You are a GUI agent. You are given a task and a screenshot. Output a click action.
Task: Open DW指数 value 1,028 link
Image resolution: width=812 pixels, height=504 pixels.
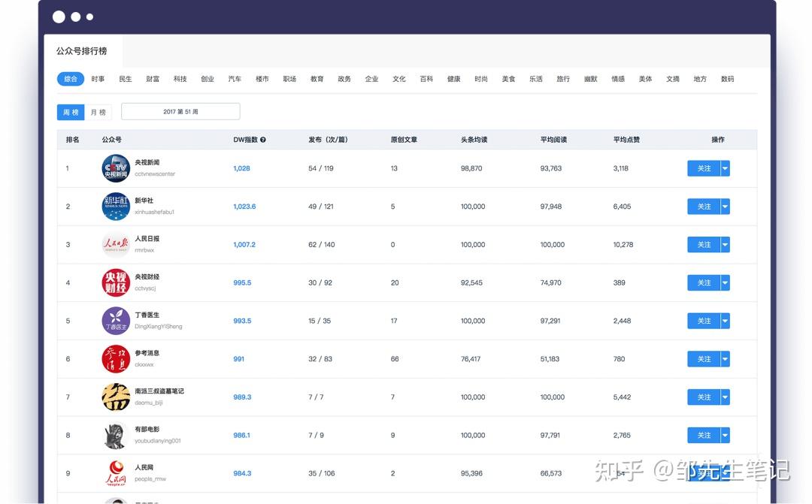[x=242, y=168]
